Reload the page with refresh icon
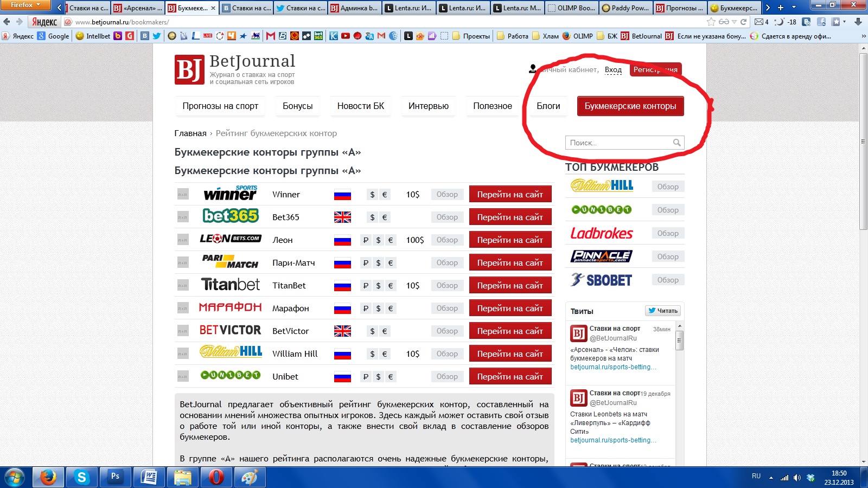The height and width of the screenshot is (488, 868). [744, 22]
